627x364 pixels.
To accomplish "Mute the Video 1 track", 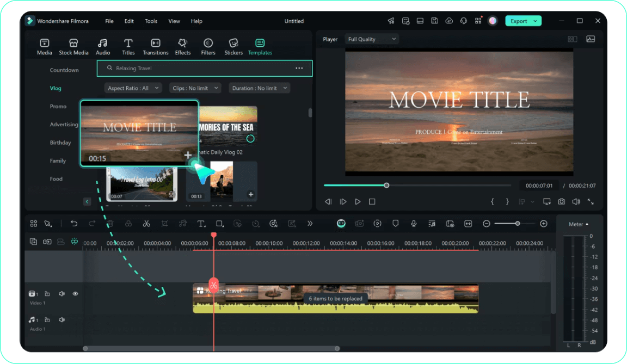I will tap(62, 294).
